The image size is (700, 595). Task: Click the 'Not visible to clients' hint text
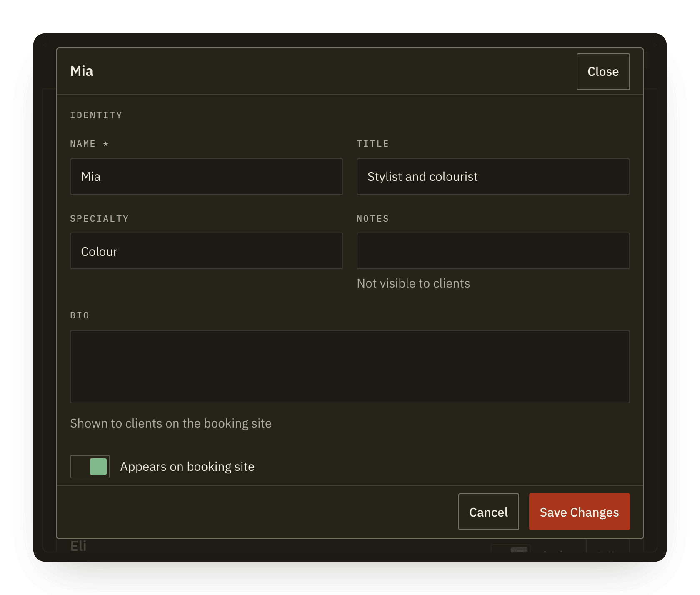[x=413, y=283]
